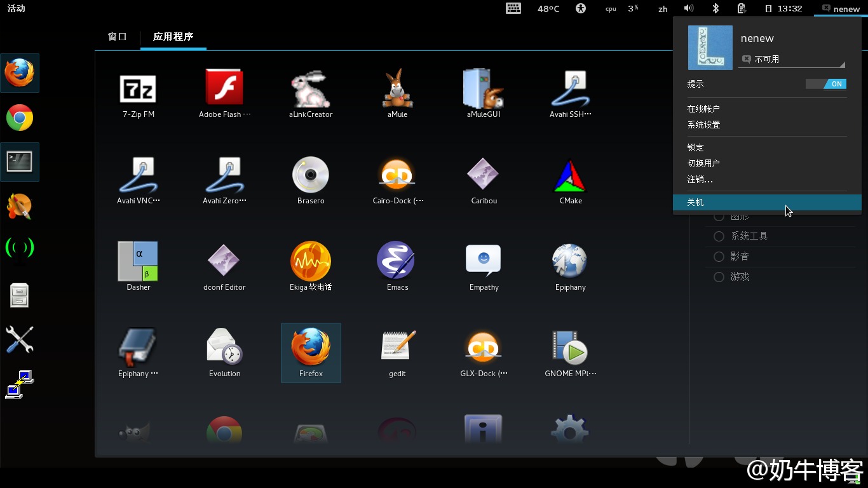Launch Avahi Zeroconf browser

point(224,173)
